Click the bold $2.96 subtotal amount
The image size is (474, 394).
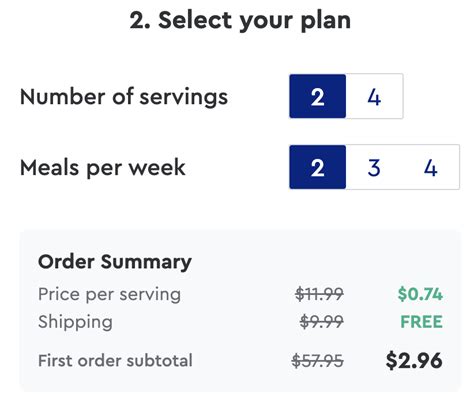point(414,361)
